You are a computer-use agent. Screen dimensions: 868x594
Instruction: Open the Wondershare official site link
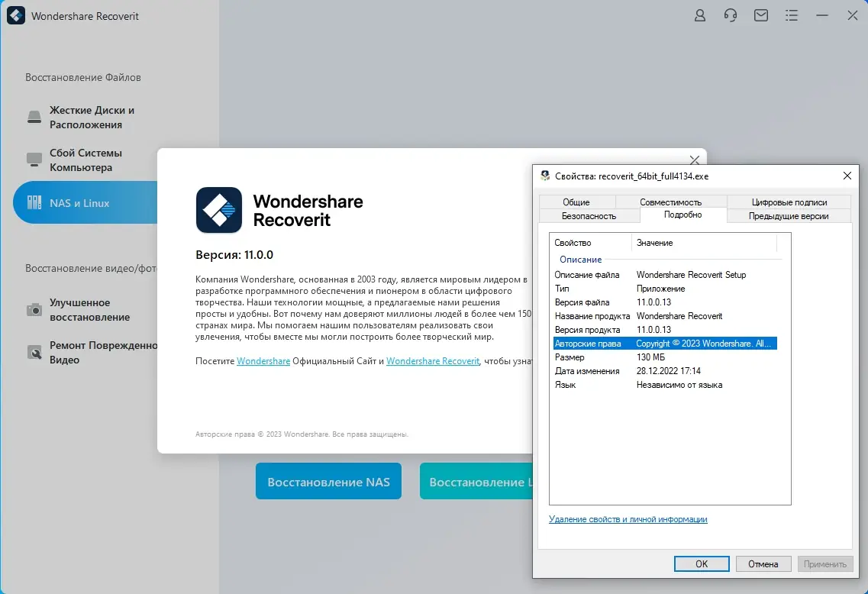point(263,361)
